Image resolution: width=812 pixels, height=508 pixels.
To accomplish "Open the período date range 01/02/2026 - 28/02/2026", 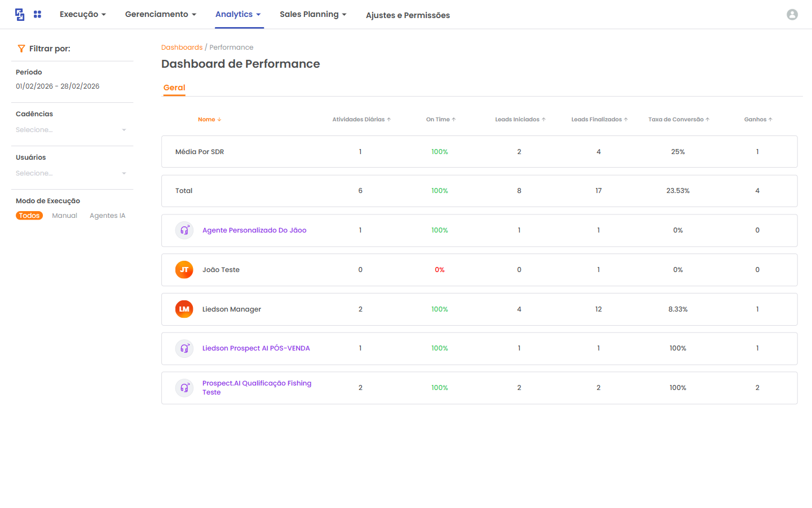I will [x=58, y=86].
